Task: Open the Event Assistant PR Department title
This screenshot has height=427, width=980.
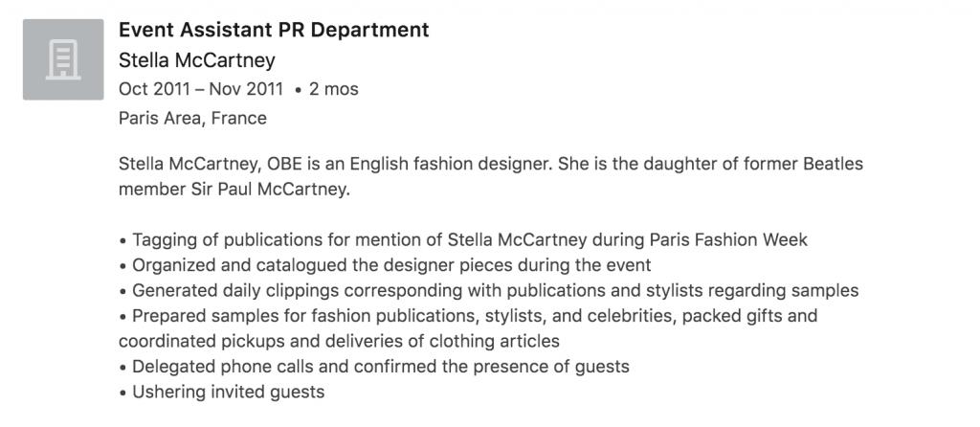Action: [x=274, y=30]
